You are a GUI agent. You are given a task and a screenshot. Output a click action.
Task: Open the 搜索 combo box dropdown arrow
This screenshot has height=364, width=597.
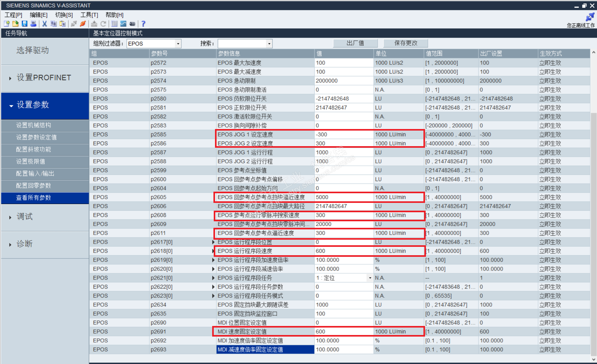click(269, 44)
